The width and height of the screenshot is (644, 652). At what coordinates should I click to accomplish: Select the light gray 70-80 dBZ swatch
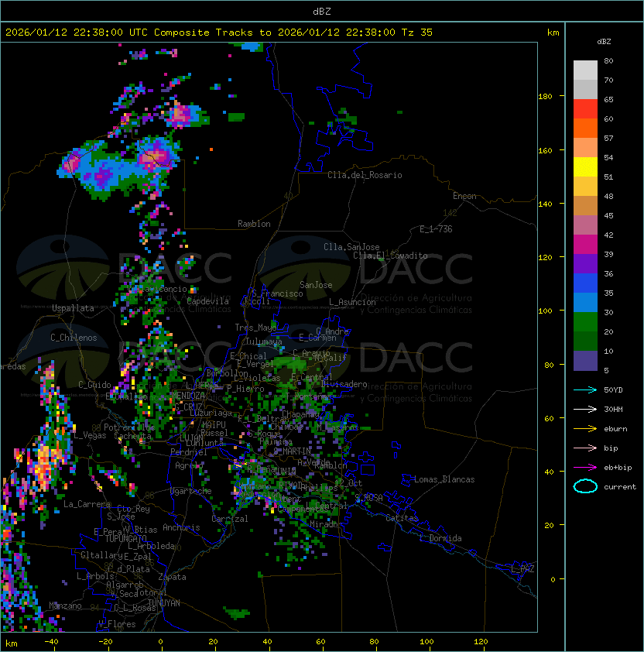(585, 70)
